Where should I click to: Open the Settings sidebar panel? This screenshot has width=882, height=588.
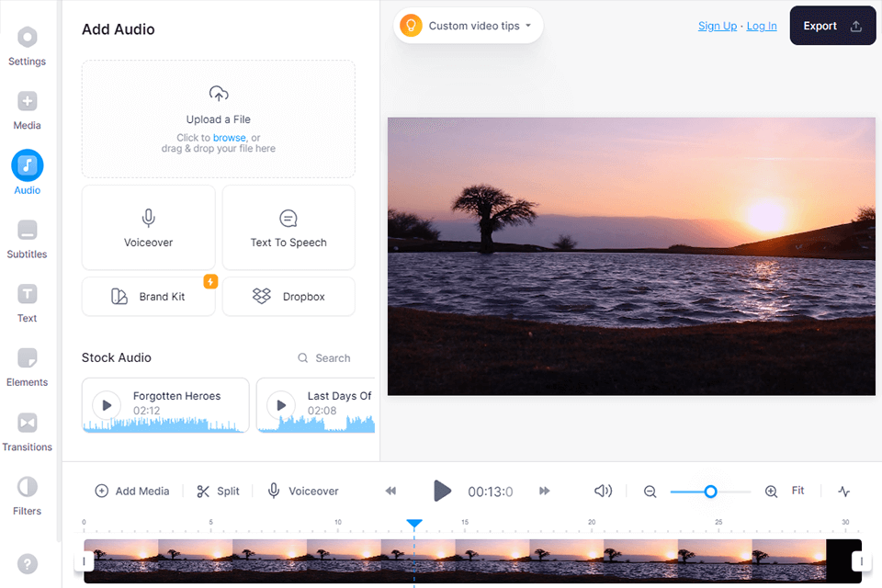click(27, 47)
